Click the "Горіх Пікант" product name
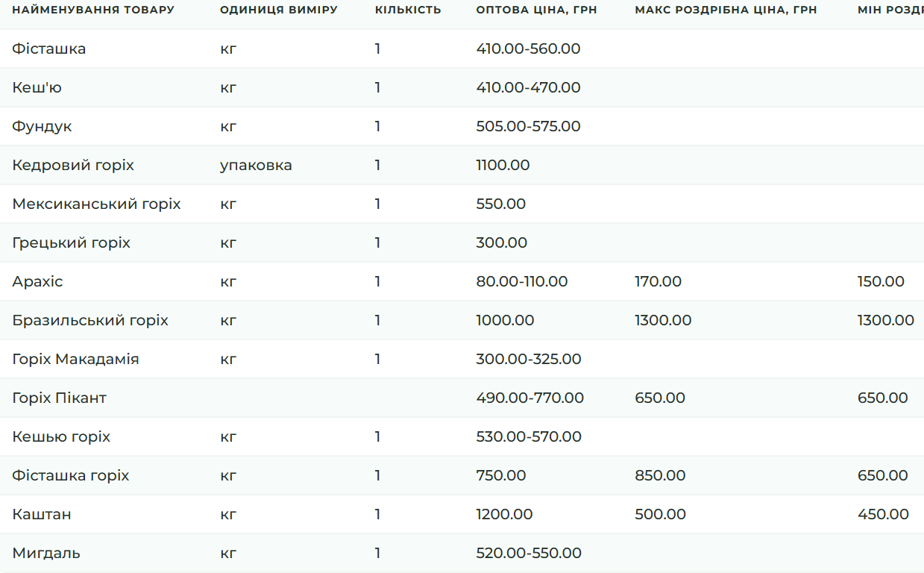Viewport: 924px width, 573px height. pyautogui.click(x=59, y=398)
